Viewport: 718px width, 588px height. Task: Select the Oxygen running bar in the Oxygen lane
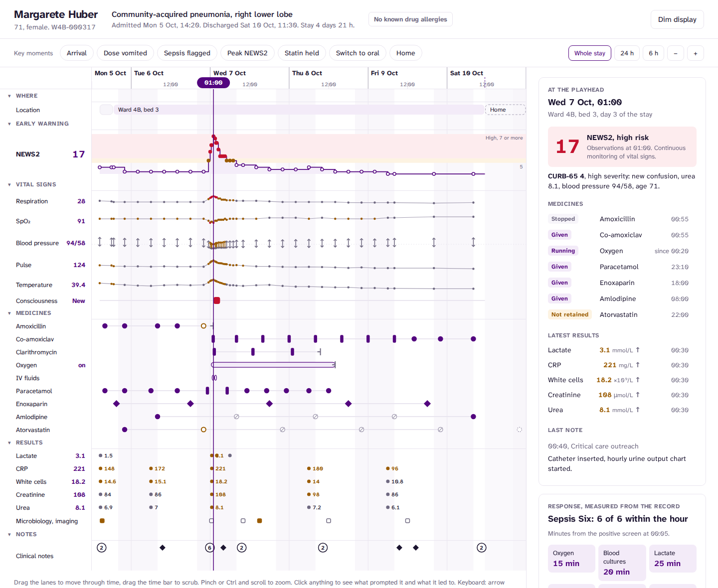point(274,365)
